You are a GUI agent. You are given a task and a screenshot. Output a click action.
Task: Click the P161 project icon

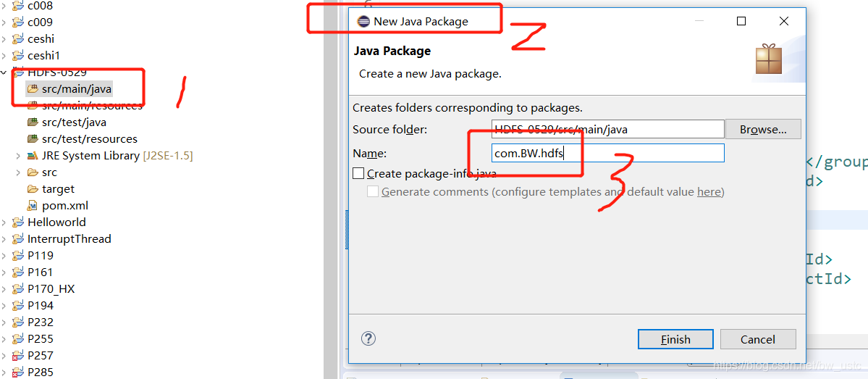(x=18, y=272)
